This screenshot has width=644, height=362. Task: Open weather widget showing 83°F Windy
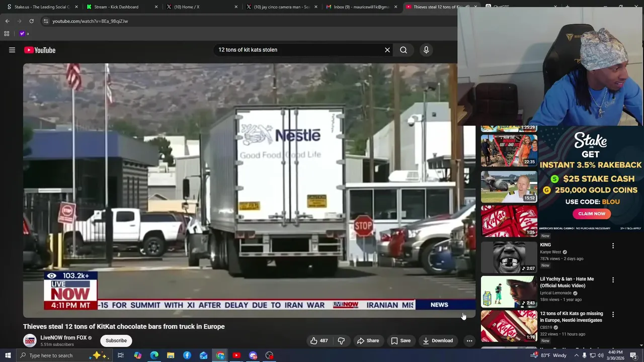pos(549,355)
